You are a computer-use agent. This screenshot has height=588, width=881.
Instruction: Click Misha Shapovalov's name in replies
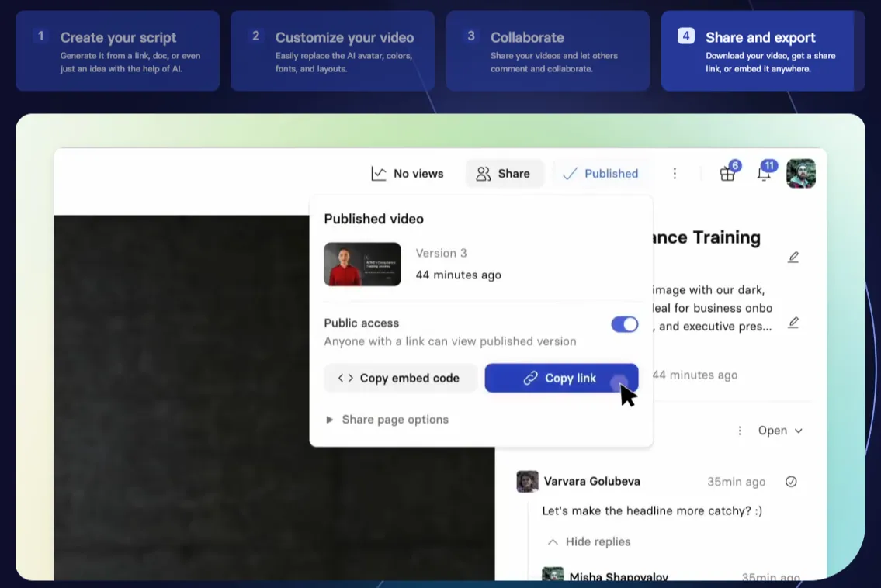click(x=619, y=577)
